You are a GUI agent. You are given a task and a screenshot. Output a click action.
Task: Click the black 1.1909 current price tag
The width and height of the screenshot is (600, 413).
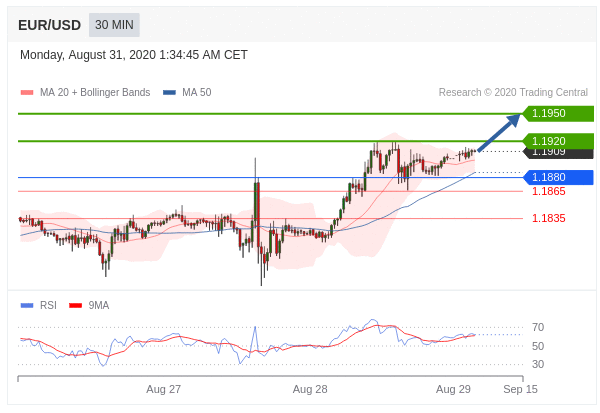pos(558,153)
